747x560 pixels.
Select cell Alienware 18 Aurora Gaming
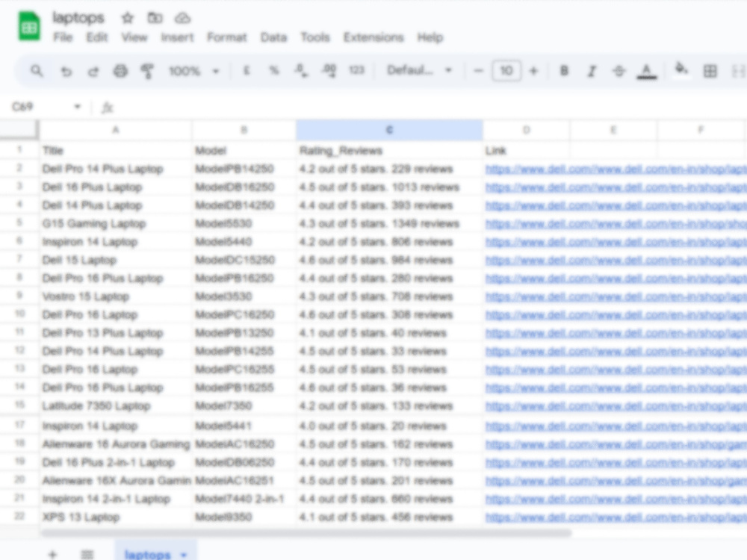point(116,444)
